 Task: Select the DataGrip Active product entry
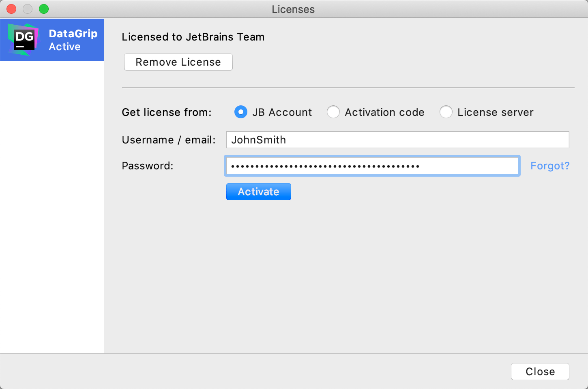click(x=52, y=40)
